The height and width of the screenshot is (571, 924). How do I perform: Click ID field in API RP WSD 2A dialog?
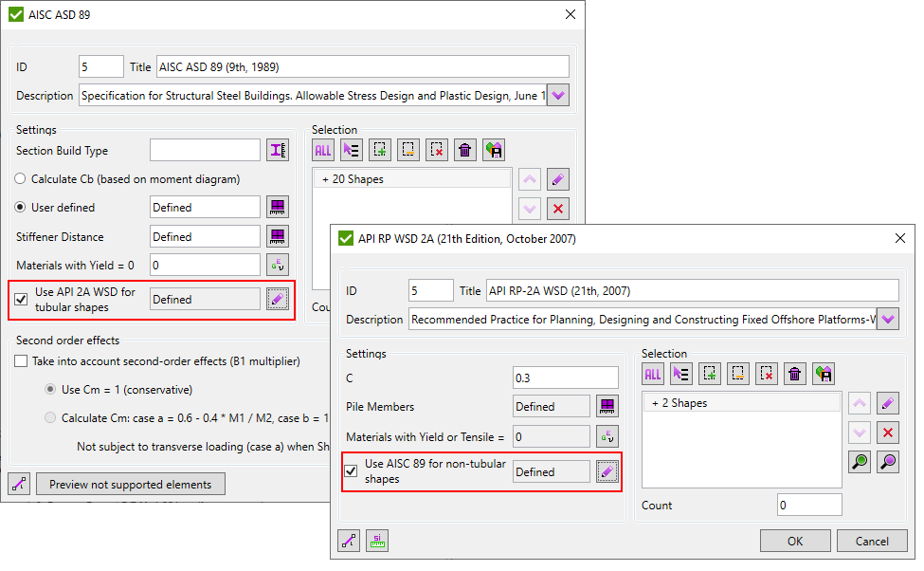(x=431, y=291)
